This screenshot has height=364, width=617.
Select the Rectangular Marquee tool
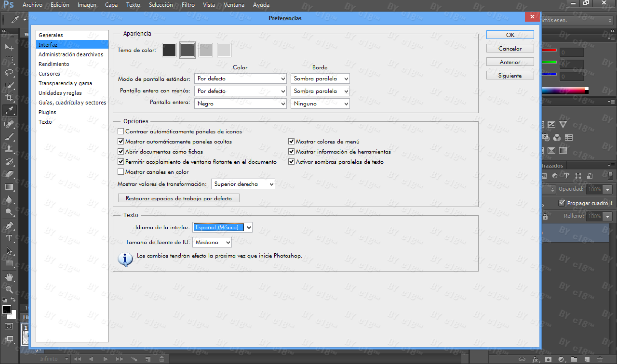tap(9, 60)
